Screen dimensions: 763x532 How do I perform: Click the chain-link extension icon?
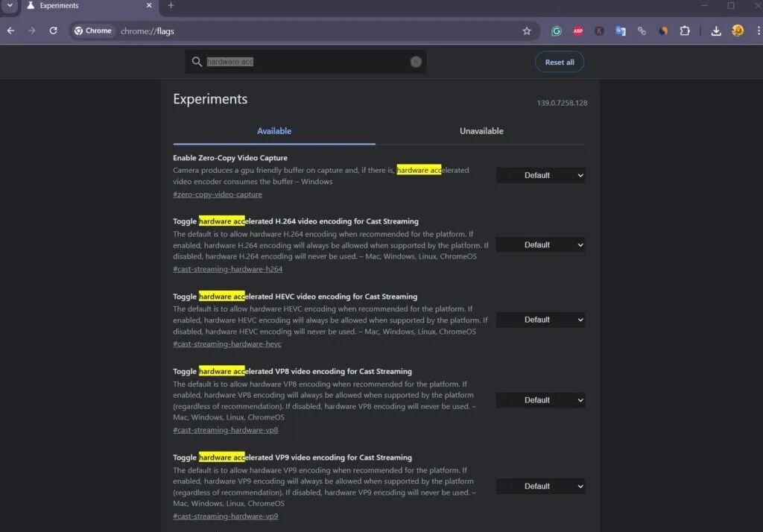[x=642, y=31]
